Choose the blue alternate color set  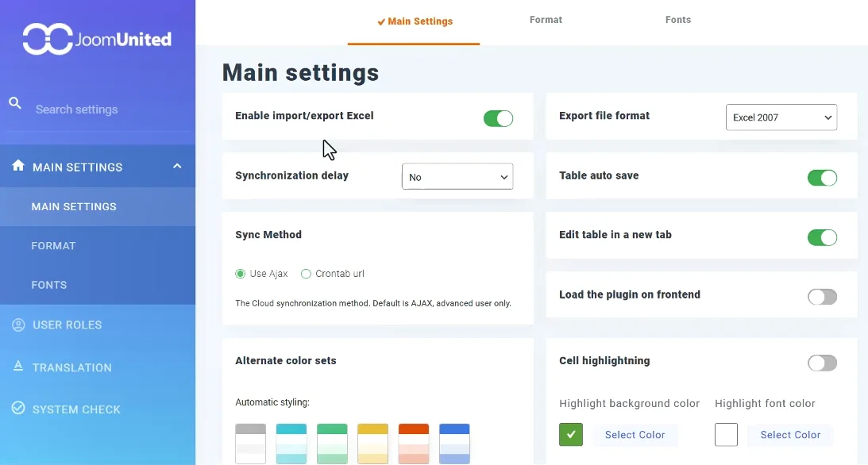click(454, 444)
